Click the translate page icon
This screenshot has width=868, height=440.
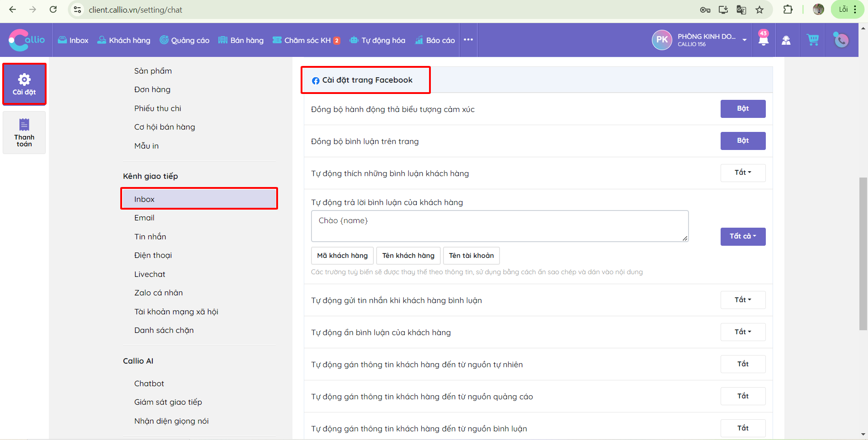(x=741, y=9)
